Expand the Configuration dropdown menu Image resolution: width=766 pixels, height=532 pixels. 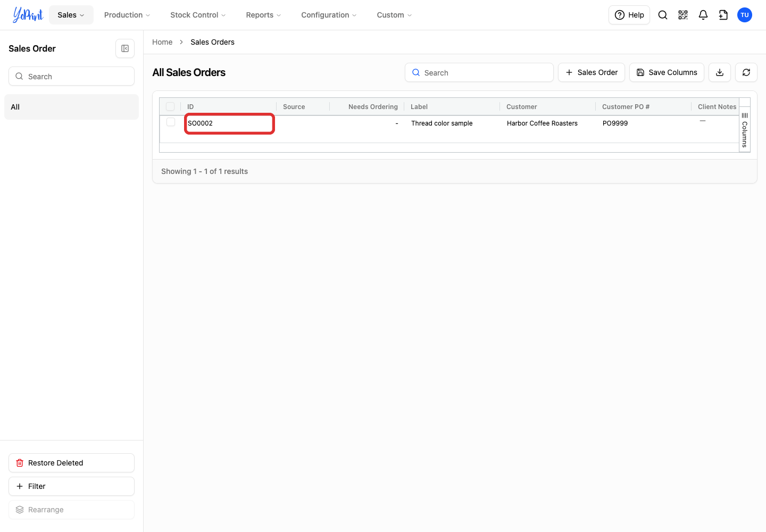tap(329, 15)
